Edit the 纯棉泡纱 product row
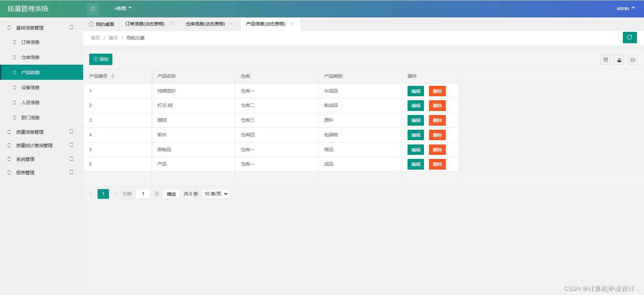 pyautogui.click(x=416, y=91)
